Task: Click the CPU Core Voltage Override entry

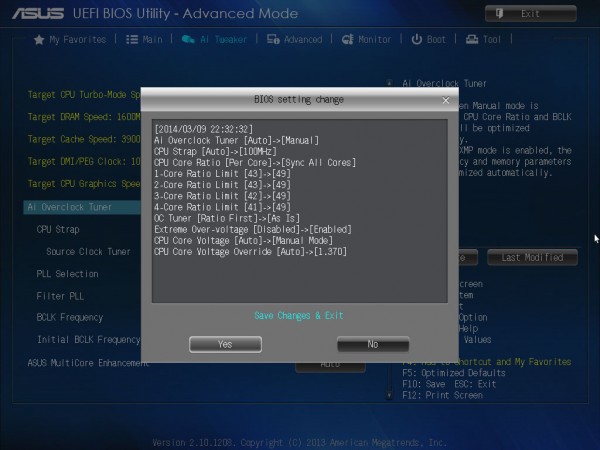Action: point(250,251)
